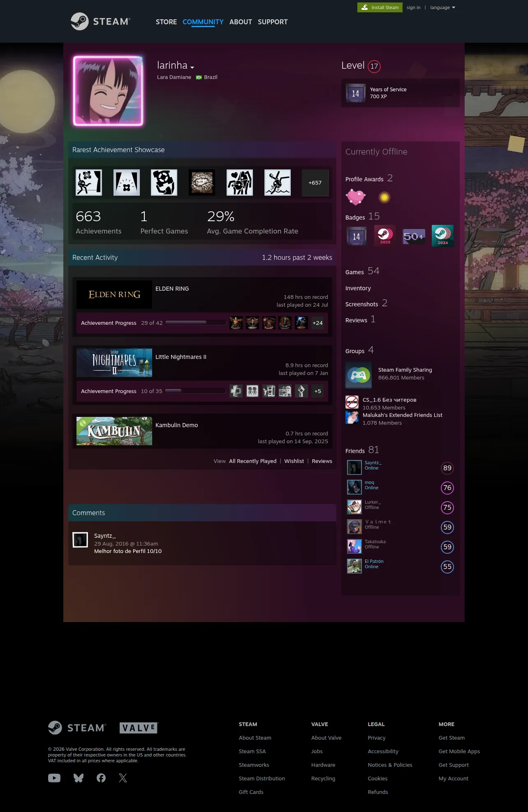
Task: Click the Valve logo in the footer
Action: point(139,728)
